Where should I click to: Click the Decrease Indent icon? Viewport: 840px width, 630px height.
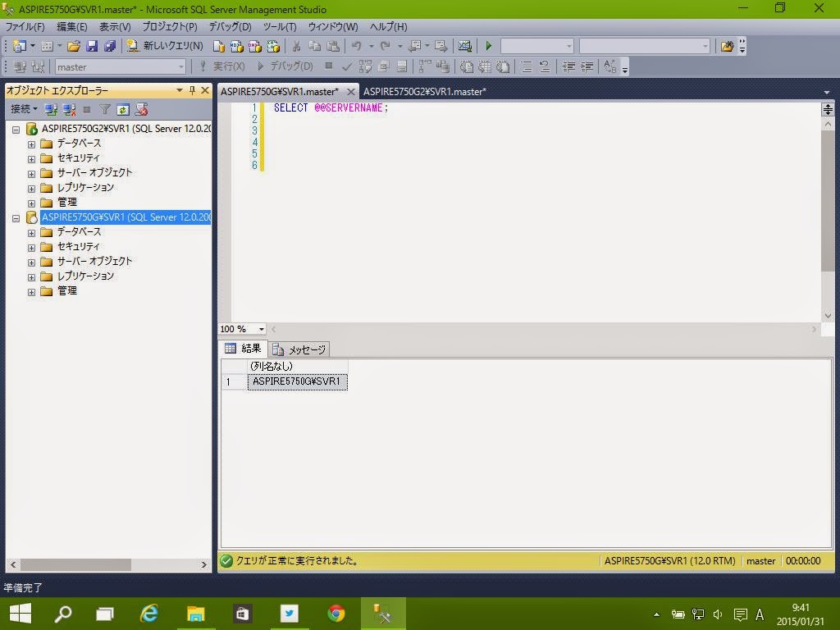pyautogui.click(x=569, y=66)
